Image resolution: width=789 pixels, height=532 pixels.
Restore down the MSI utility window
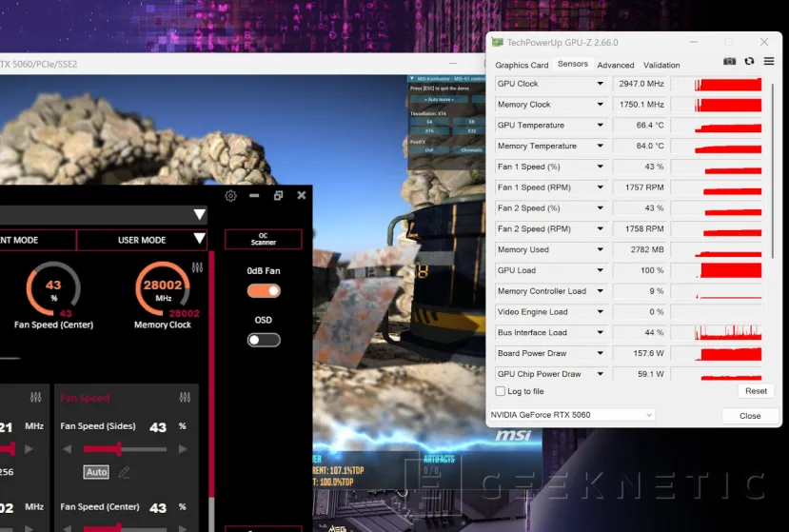click(x=278, y=195)
